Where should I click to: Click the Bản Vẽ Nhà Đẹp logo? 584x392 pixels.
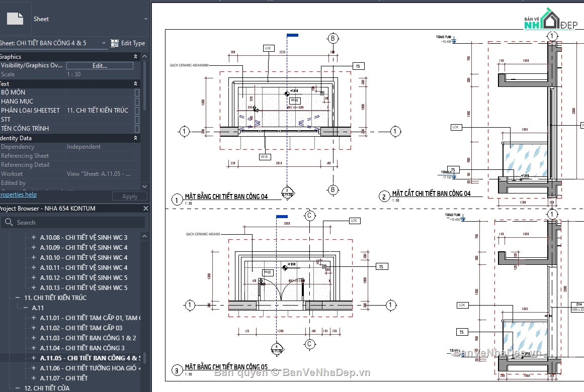tap(550, 19)
